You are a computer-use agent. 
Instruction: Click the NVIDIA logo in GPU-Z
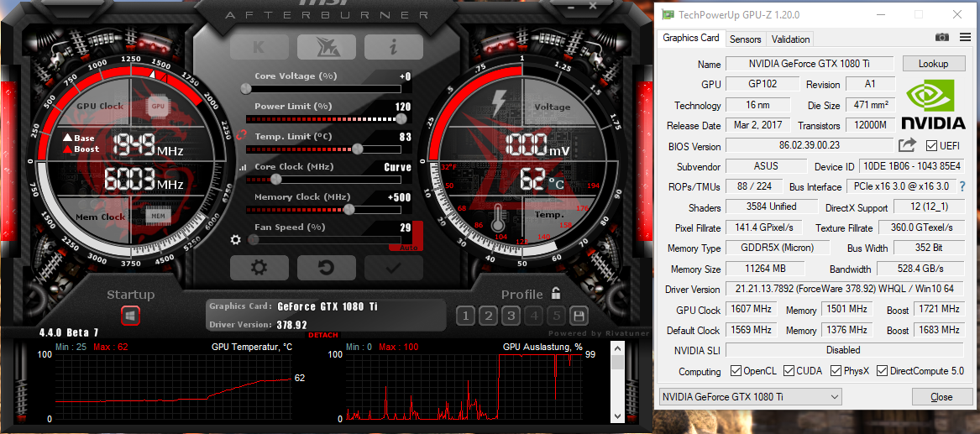point(933,106)
